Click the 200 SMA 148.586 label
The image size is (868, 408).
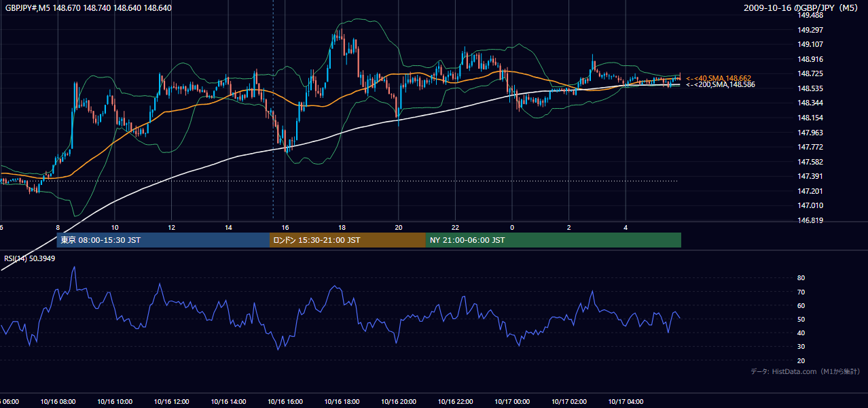(720, 84)
